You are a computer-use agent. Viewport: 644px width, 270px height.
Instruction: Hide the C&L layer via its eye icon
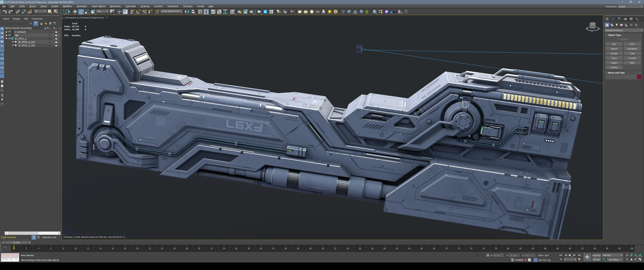(10, 35)
